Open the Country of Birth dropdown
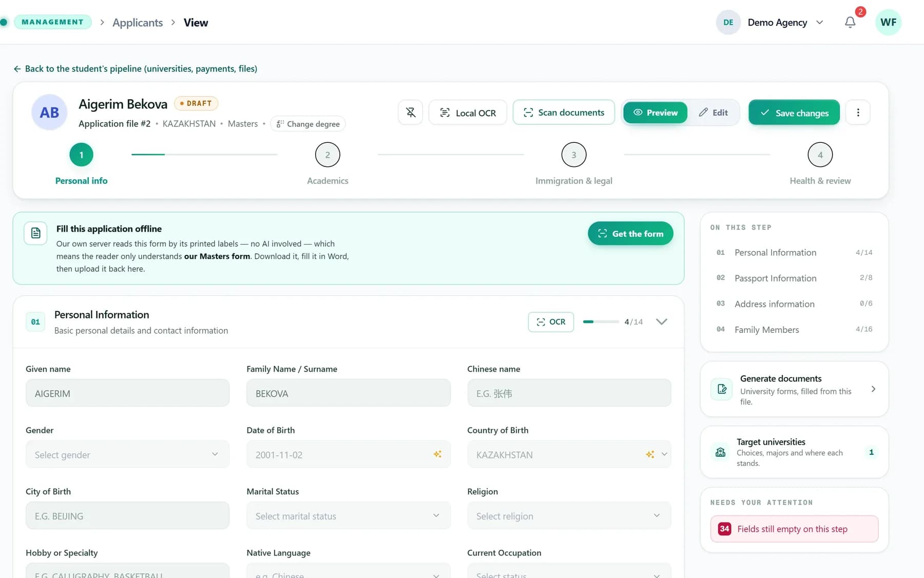 click(569, 454)
